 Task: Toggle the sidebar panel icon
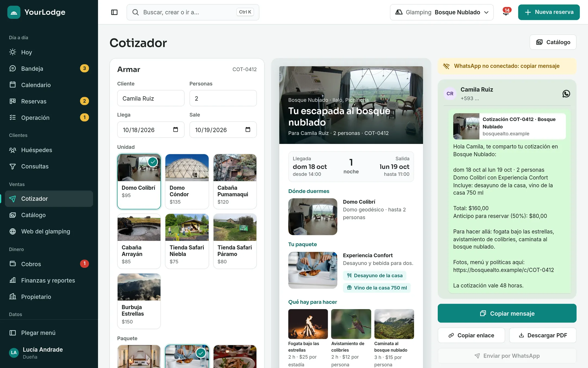coord(114,12)
